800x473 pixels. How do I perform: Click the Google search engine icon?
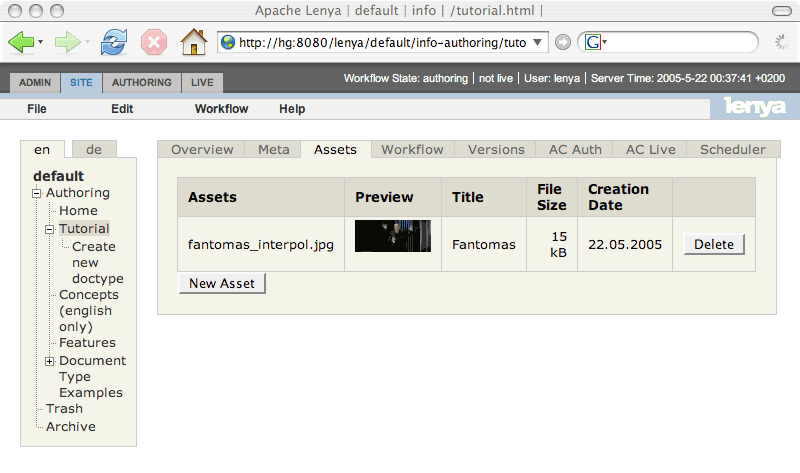pos(593,42)
